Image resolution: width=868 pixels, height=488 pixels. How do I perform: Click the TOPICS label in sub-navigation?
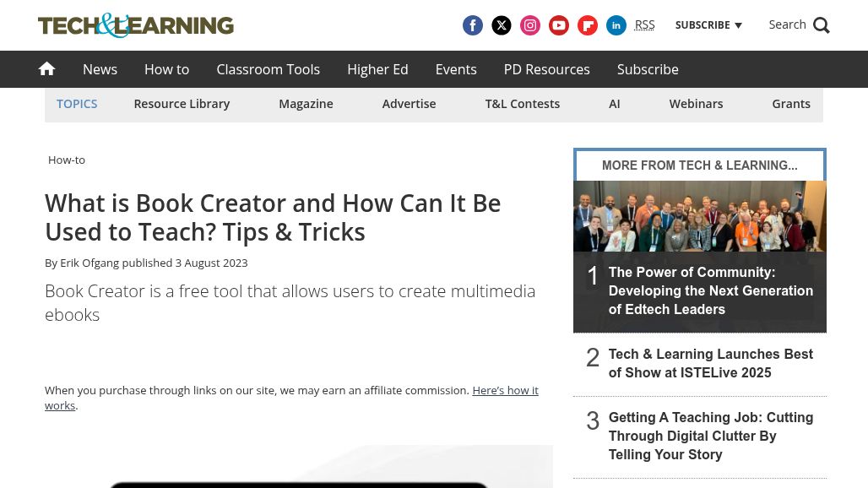(77, 104)
